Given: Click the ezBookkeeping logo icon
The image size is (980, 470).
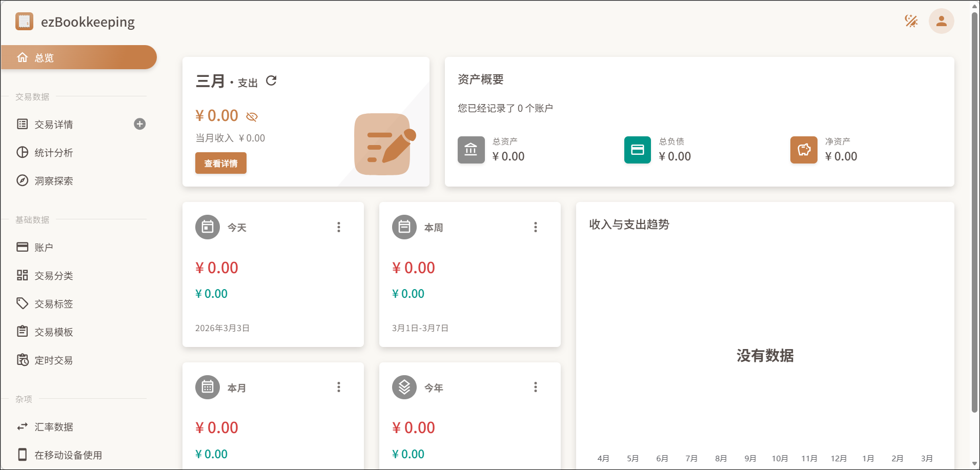Looking at the screenshot, I should 24,22.
